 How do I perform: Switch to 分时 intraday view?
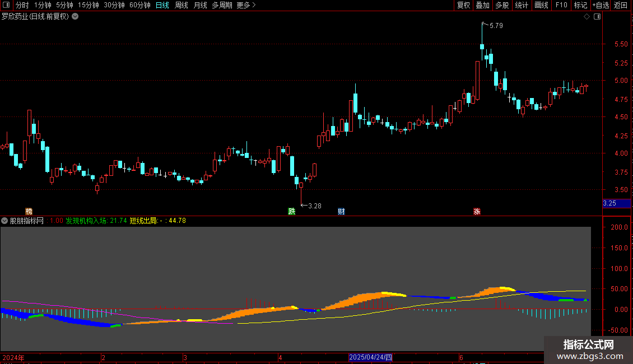[22, 5]
